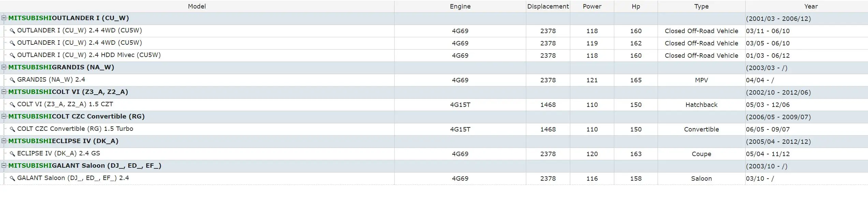Collapse the MITSUBISHI COLT VI group
This screenshot has width=868, height=221.
tap(4, 92)
